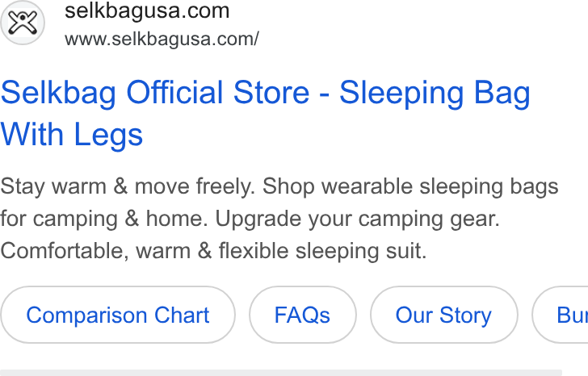588x376 pixels.
Task: Click 'Comfortable, warm & flexible sleeping suit' line
Action: (213, 251)
